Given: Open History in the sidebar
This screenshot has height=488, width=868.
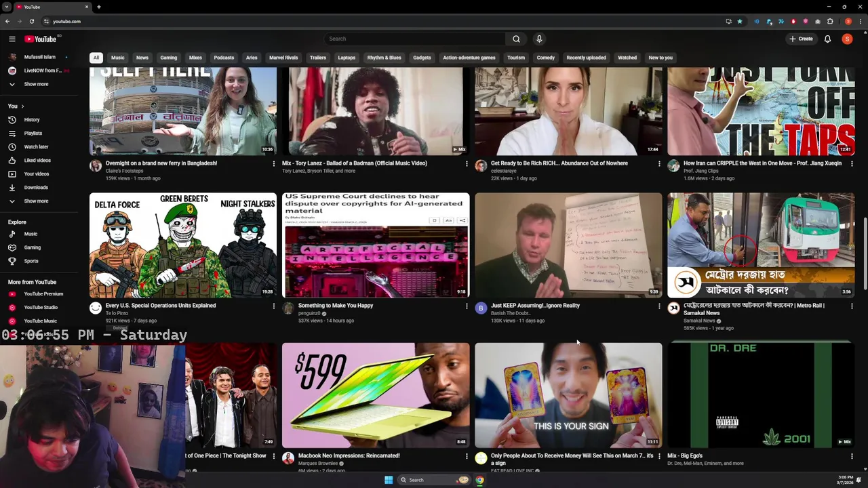Looking at the screenshot, I should click(32, 119).
